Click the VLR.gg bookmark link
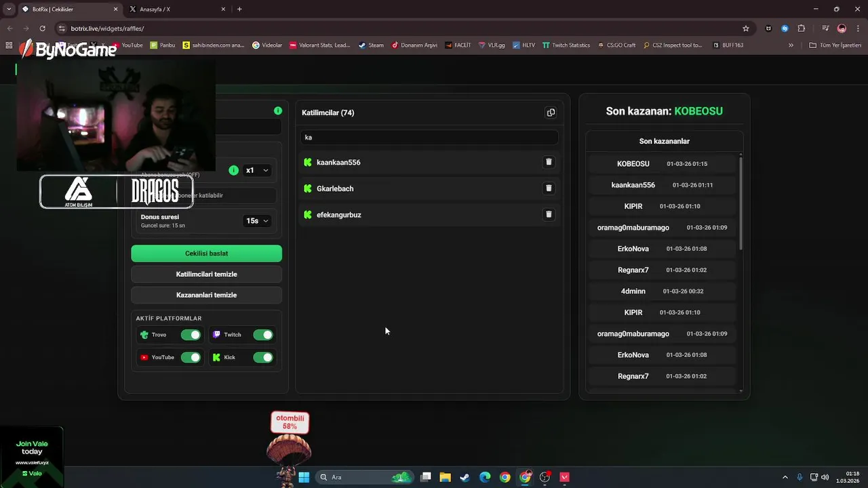Image resolution: width=868 pixels, height=488 pixels. (491, 45)
